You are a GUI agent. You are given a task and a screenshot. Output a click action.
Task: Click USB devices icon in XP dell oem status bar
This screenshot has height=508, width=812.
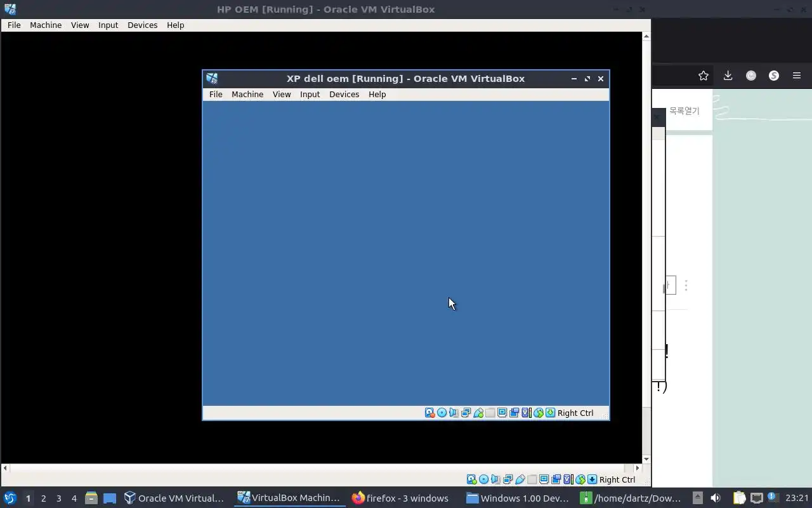point(478,413)
